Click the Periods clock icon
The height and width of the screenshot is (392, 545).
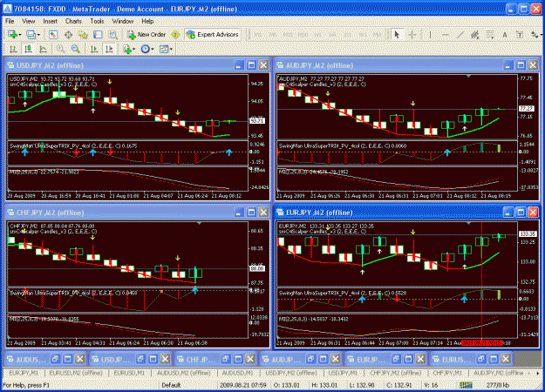click(145, 49)
